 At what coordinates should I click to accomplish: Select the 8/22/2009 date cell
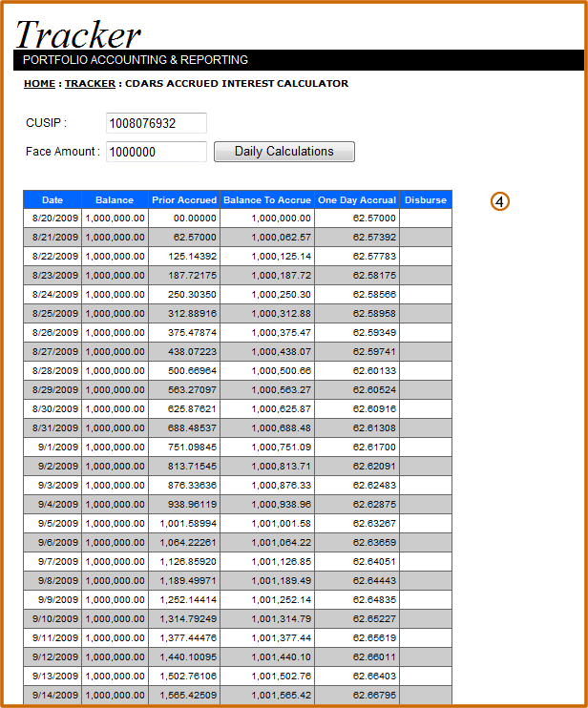tap(52, 256)
